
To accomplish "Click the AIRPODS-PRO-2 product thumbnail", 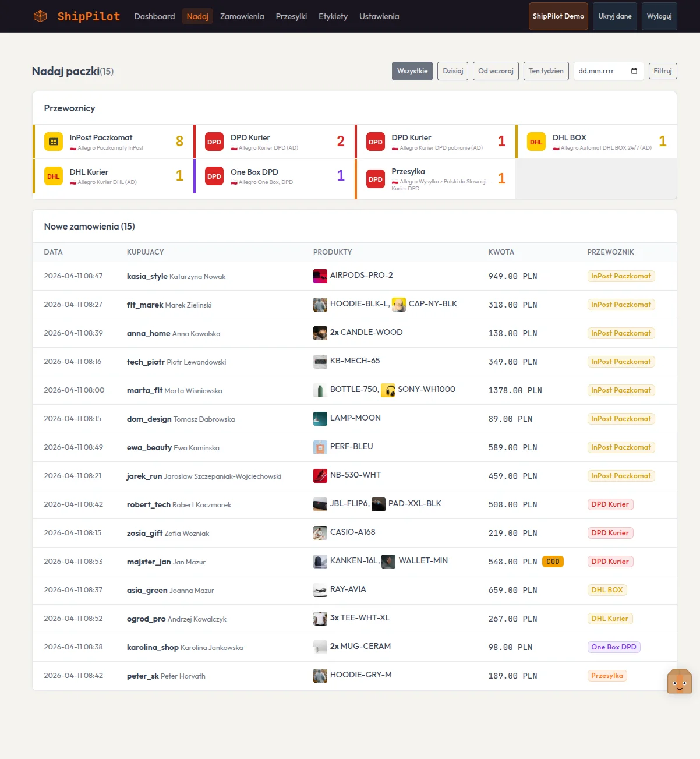I will click(320, 276).
